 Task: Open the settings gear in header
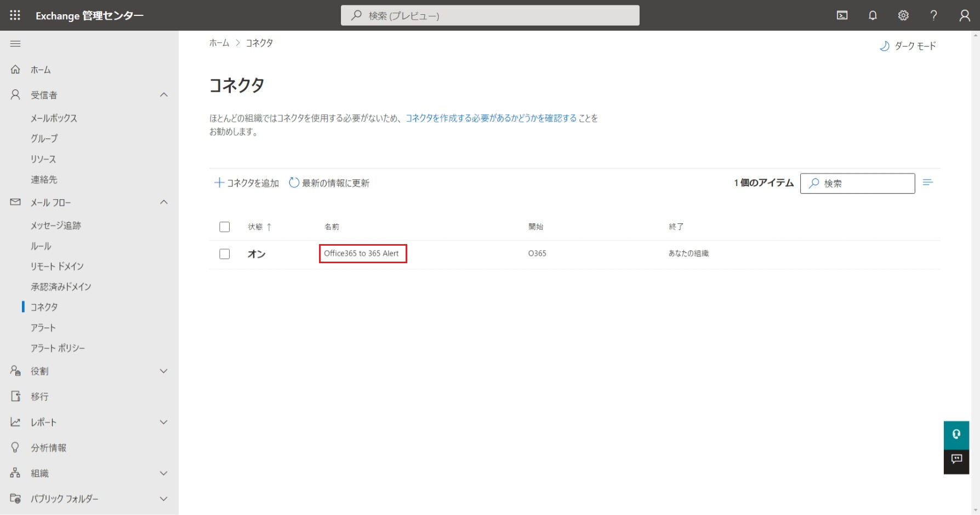[903, 15]
